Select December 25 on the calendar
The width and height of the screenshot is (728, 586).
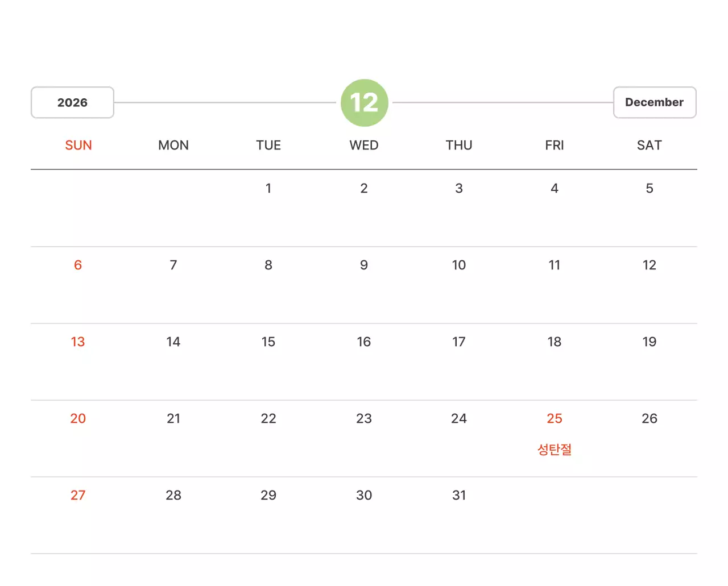tap(554, 419)
